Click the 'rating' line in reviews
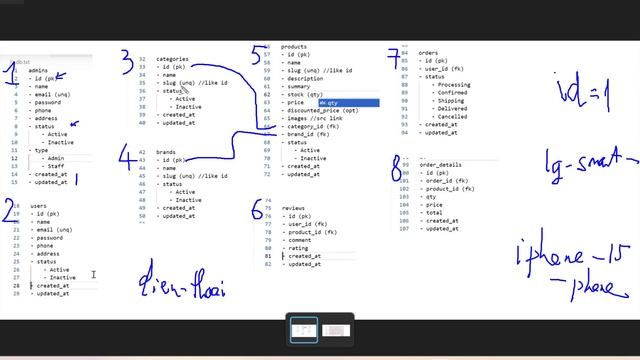640x360 pixels. point(298,248)
